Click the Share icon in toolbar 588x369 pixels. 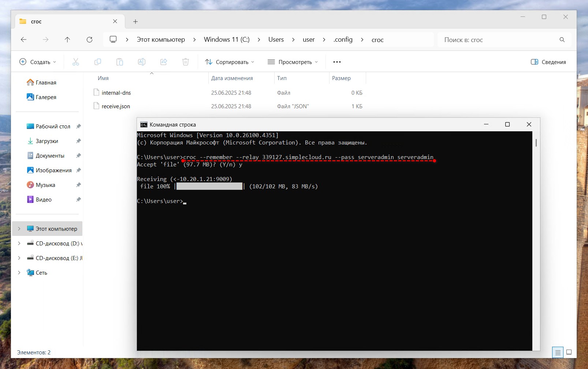[164, 62]
